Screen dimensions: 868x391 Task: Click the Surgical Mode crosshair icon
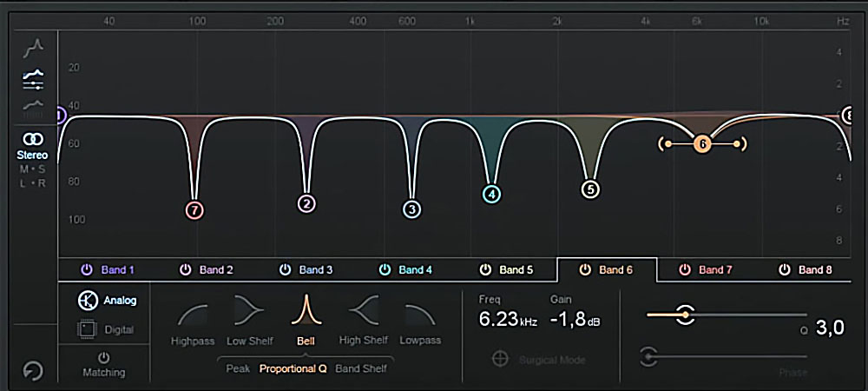[x=500, y=359]
